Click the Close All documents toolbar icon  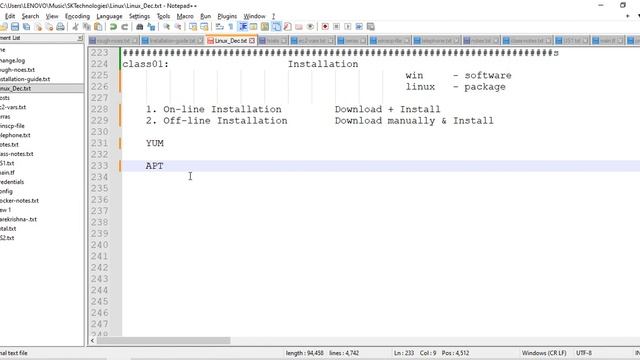[x=49, y=27]
